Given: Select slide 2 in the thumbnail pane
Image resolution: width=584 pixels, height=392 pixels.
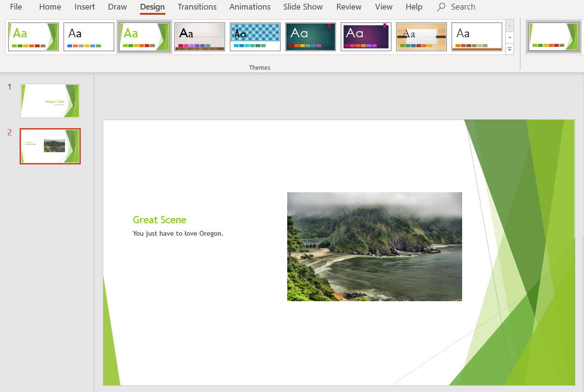Looking at the screenshot, I should pos(50,146).
